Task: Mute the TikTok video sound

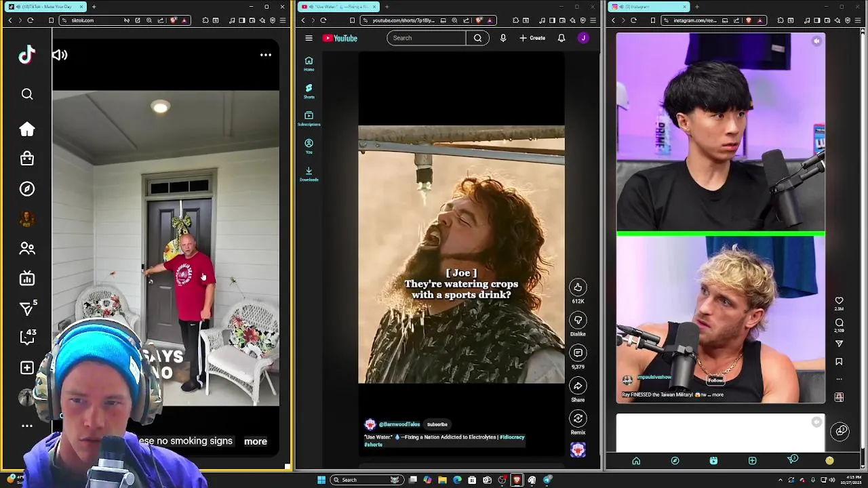Action: pyautogui.click(x=60, y=55)
